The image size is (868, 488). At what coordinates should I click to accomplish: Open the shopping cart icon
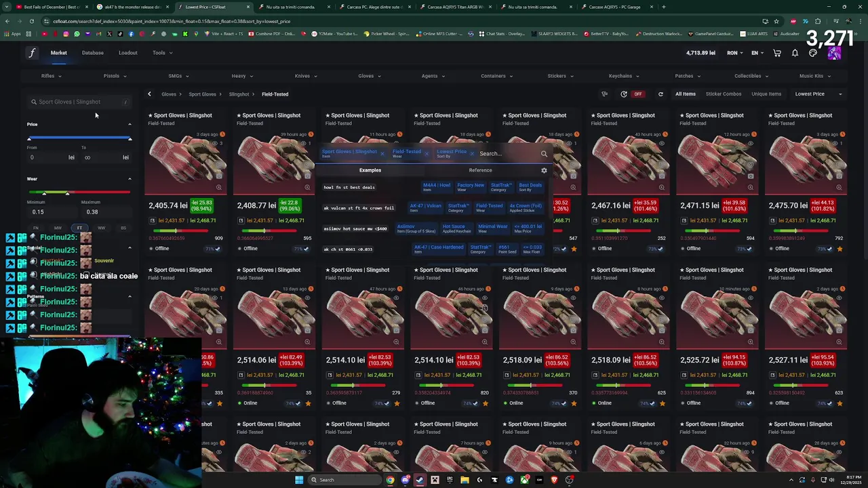pos(777,53)
